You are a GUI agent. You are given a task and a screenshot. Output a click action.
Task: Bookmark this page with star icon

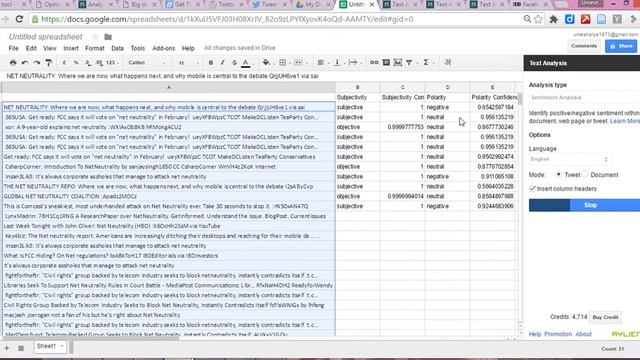(539, 19)
